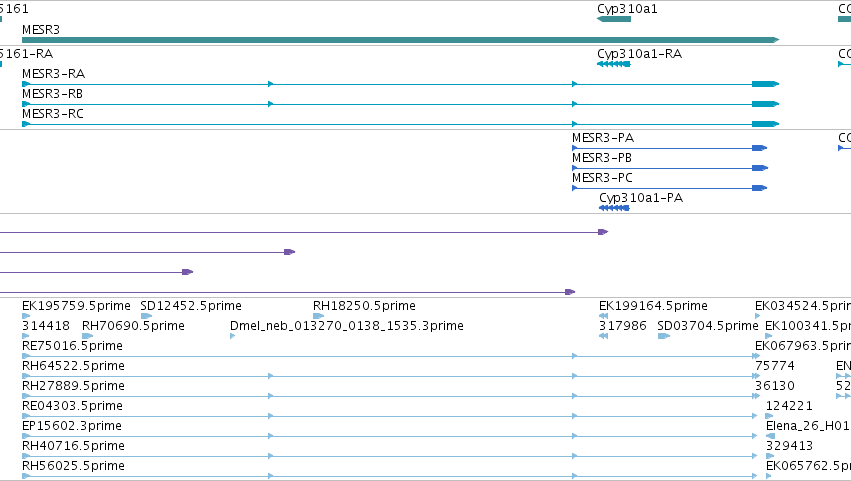Select the MESR3-RC transcript

(x=401, y=124)
